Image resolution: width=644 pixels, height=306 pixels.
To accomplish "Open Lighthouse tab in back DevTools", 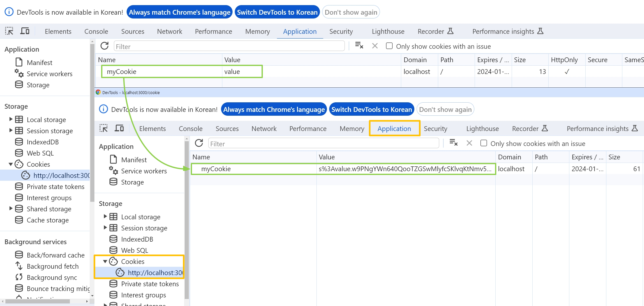I will 388,31.
